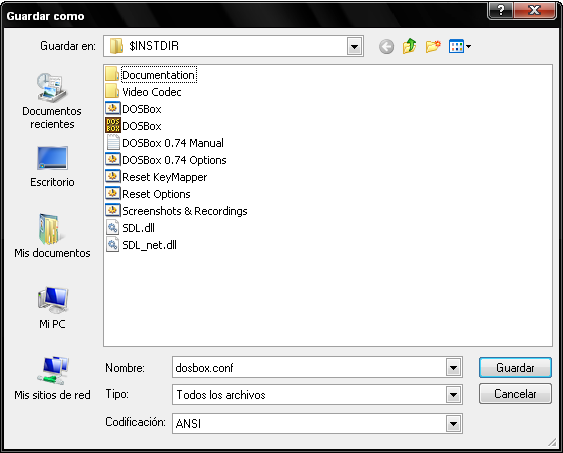Viewport: 563px width, 453px height.
Task: Click the Cancelar button
Action: (x=515, y=394)
